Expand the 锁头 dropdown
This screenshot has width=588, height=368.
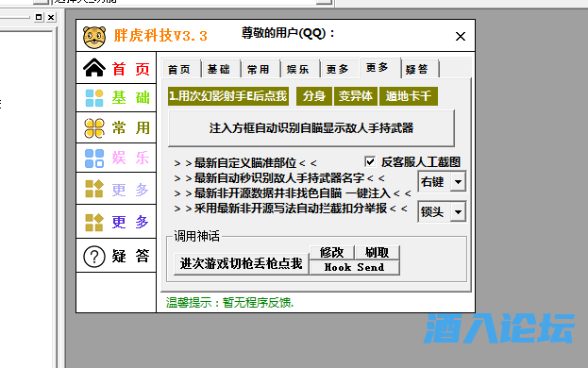click(x=458, y=212)
